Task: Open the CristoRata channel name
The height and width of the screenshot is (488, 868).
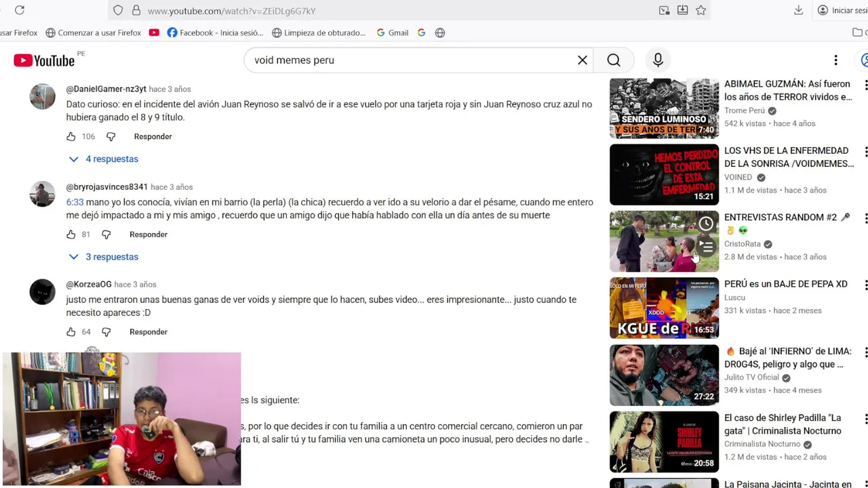Action: pyautogui.click(x=743, y=244)
